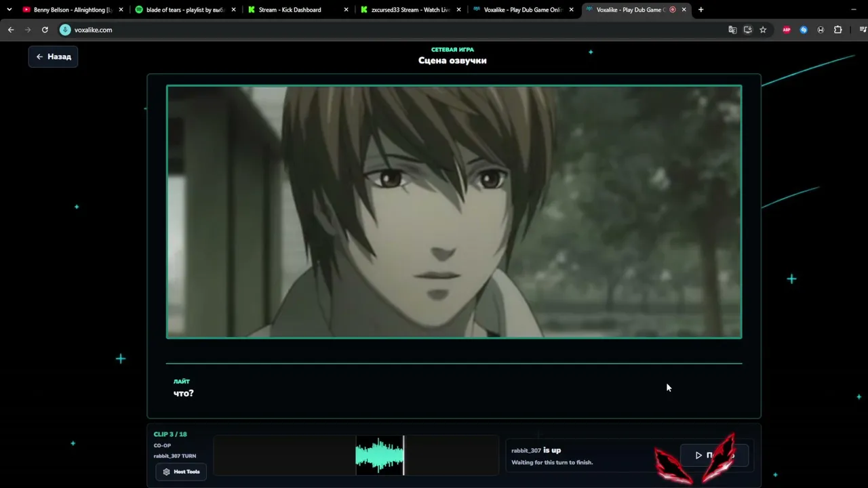Close the Benny Bellson YouTube tab
The image size is (868, 488).
[x=121, y=9]
